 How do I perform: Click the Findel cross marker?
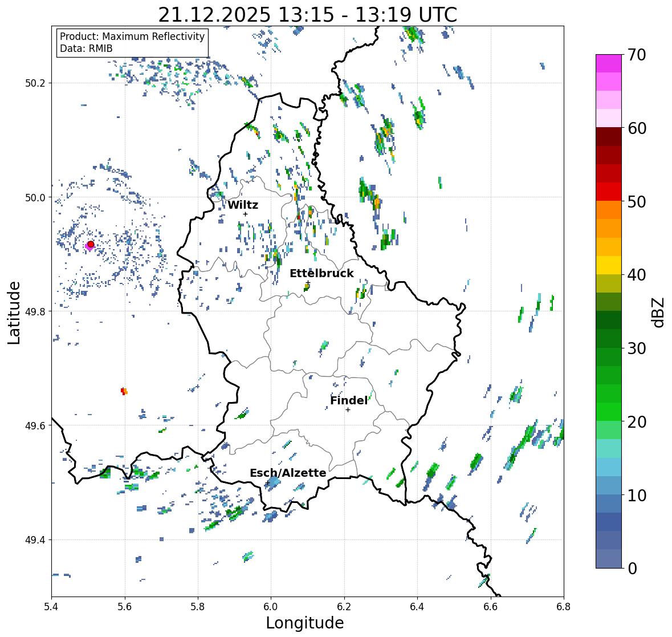click(x=348, y=410)
